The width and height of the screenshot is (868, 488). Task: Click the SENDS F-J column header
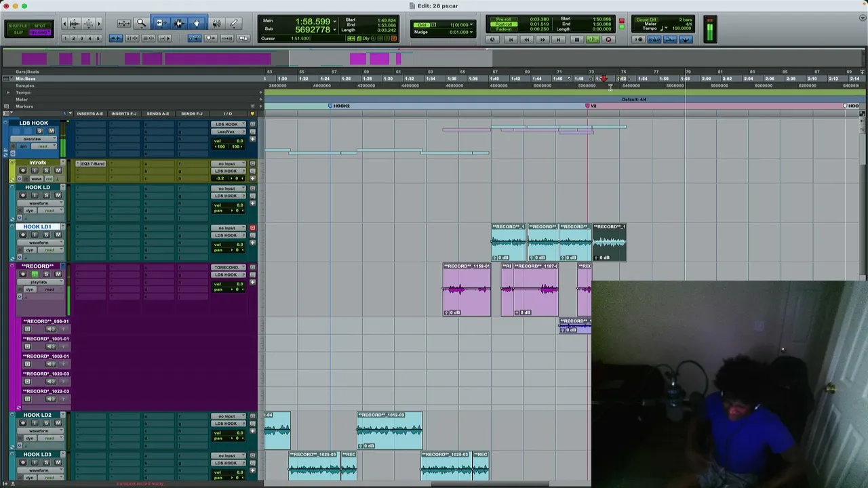[x=192, y=113]
